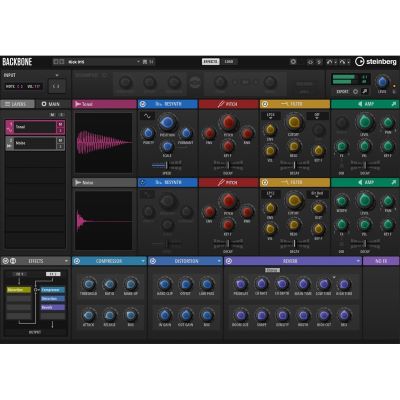Click the second square icon left of preset name
The image size is (400, 400).
pos(62,62)
